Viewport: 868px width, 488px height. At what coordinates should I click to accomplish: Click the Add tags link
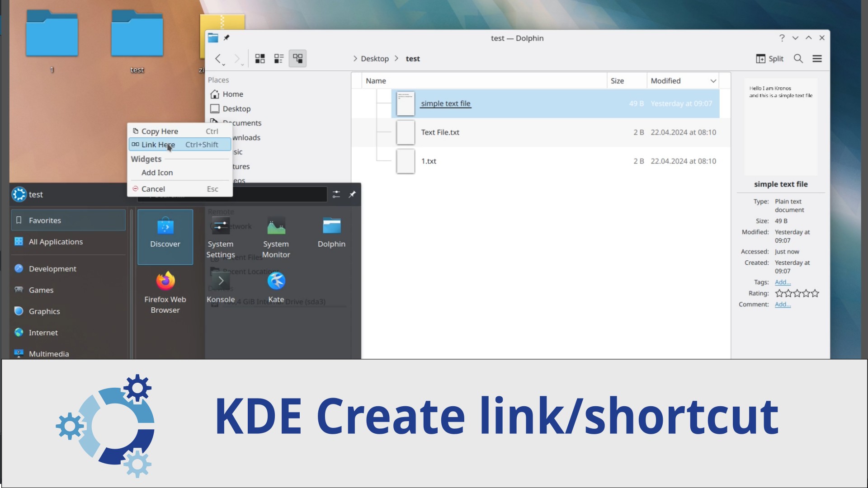[x=783, y=282]
